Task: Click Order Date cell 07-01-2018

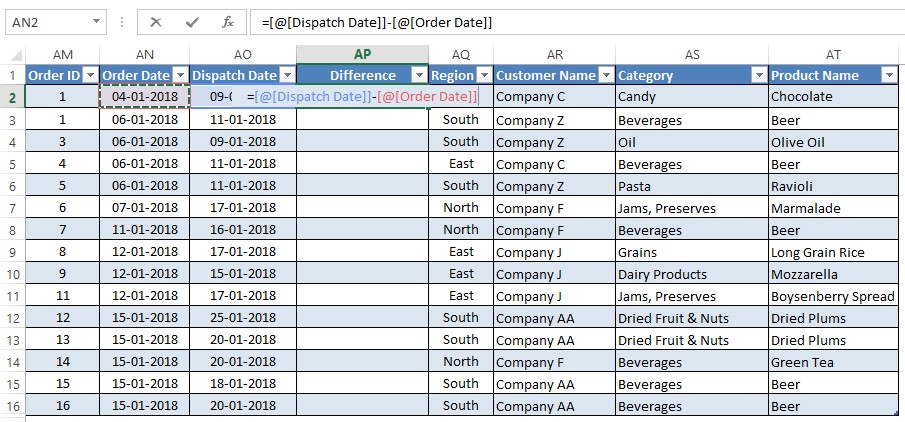Action: 145,207
